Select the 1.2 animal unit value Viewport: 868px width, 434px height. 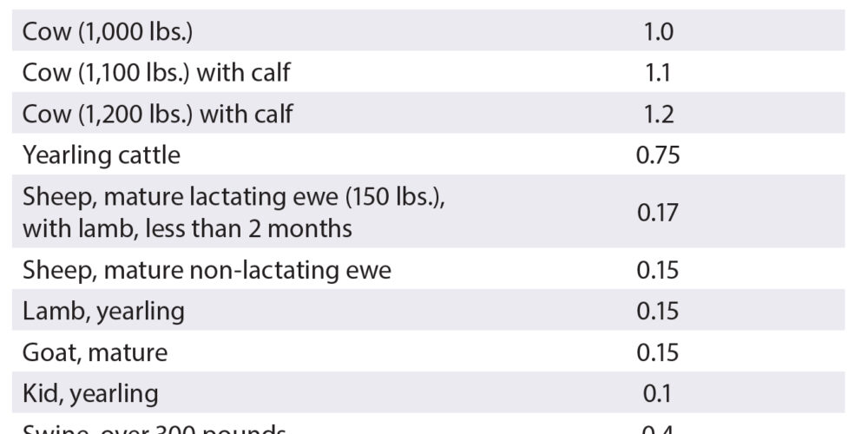[659, 114]
